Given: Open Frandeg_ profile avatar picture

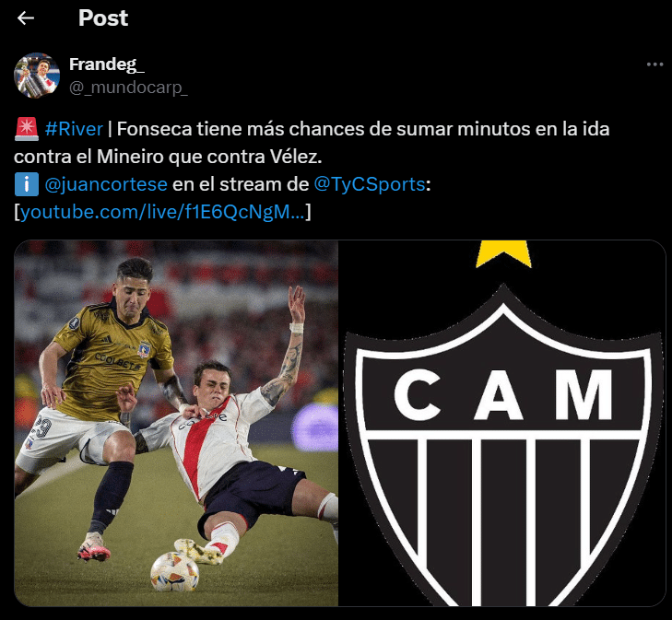Looking at the screenshot, I should tap(37, 76).
